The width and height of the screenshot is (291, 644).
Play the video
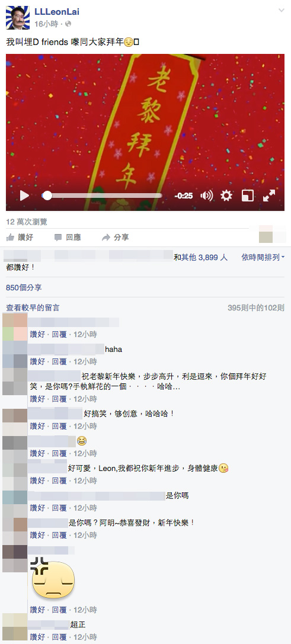coord(24,196)
